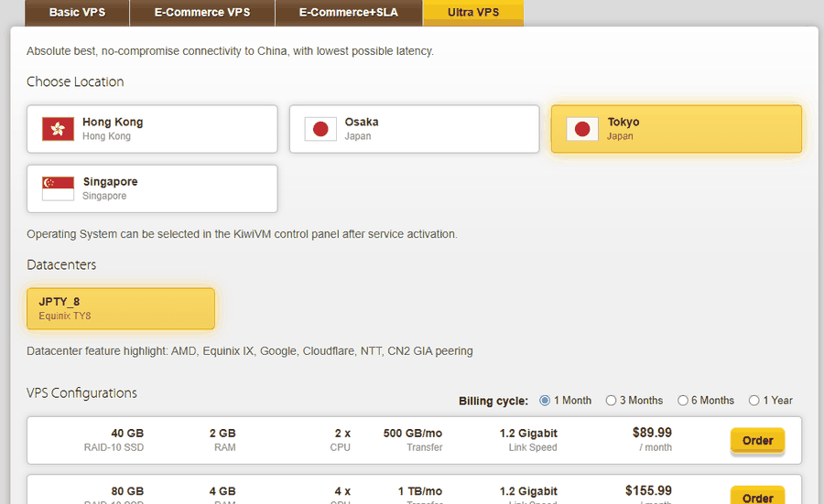Click the 2 GB RAM value

pyautogui.click(x=222, y=434)
